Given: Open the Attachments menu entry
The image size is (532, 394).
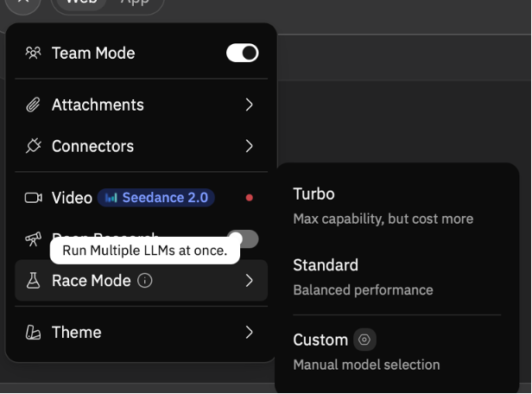Looking at the screenshot, I should pos(141,105).
